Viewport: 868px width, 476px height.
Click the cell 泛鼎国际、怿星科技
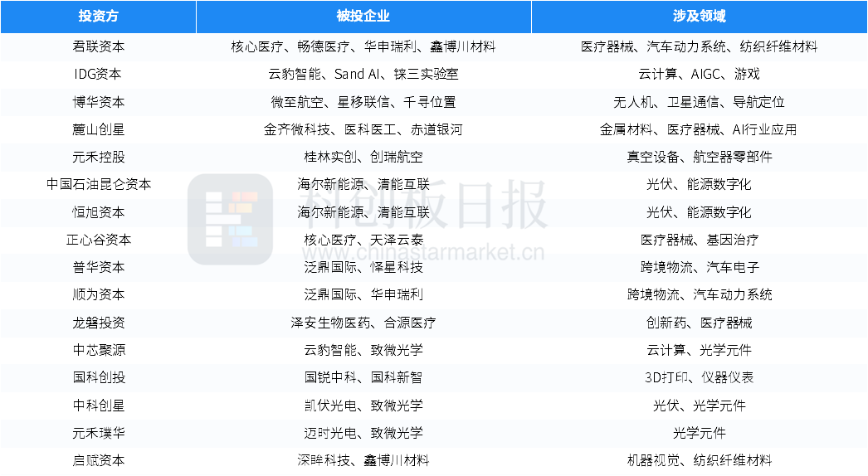pyautogui.click(x=363, y=268)
